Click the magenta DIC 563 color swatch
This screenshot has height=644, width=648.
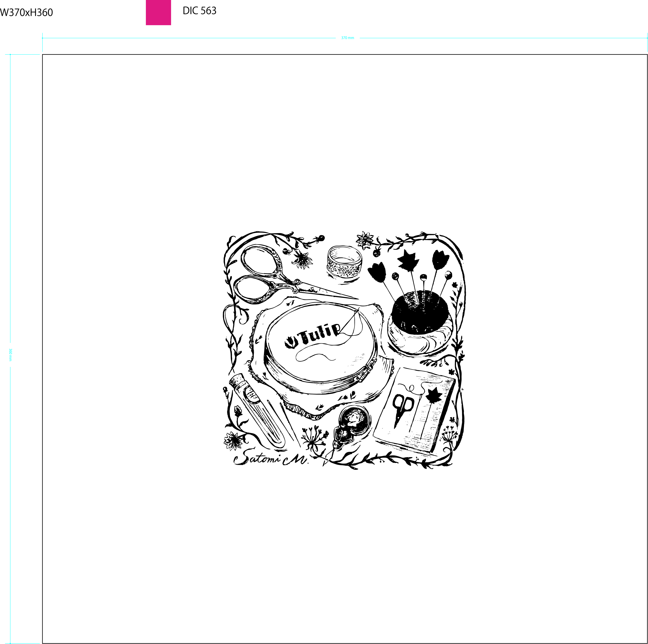[x=158, y=12]
